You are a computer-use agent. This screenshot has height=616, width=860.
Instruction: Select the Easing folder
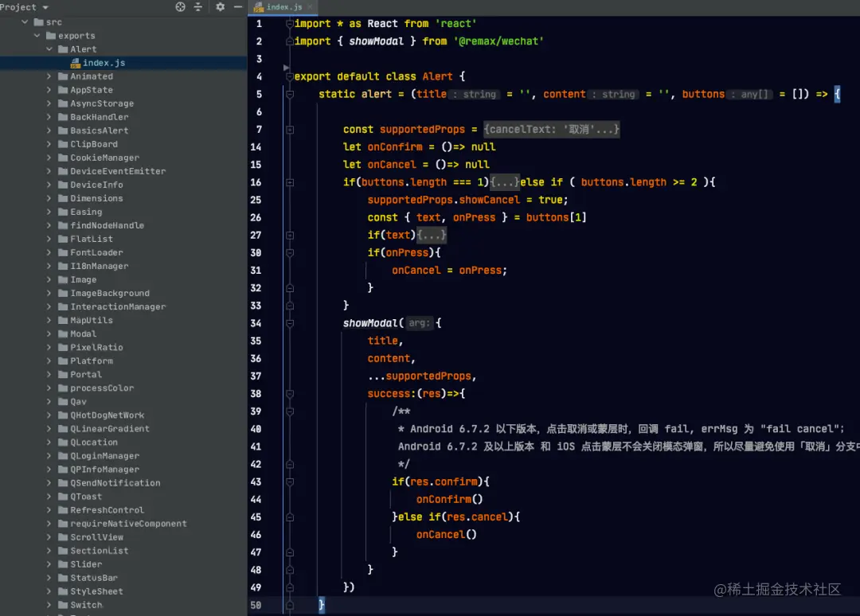pos(86,212)
